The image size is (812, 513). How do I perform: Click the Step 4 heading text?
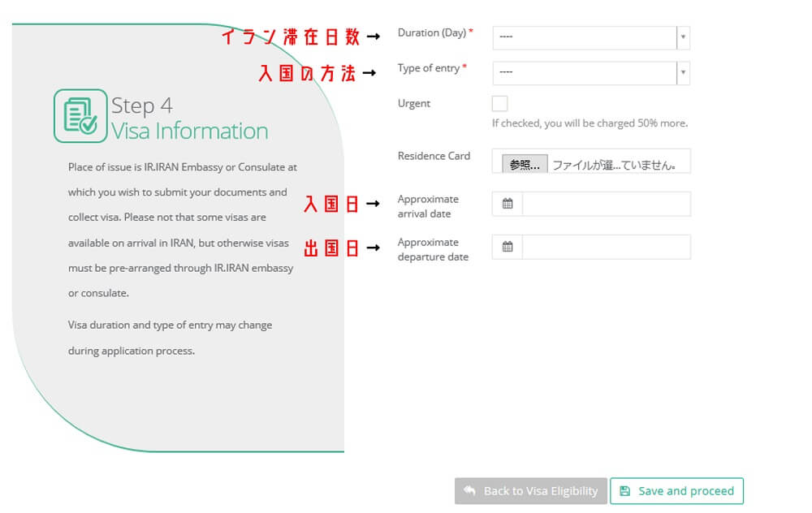pyautogui.click(x=142, y=106)
